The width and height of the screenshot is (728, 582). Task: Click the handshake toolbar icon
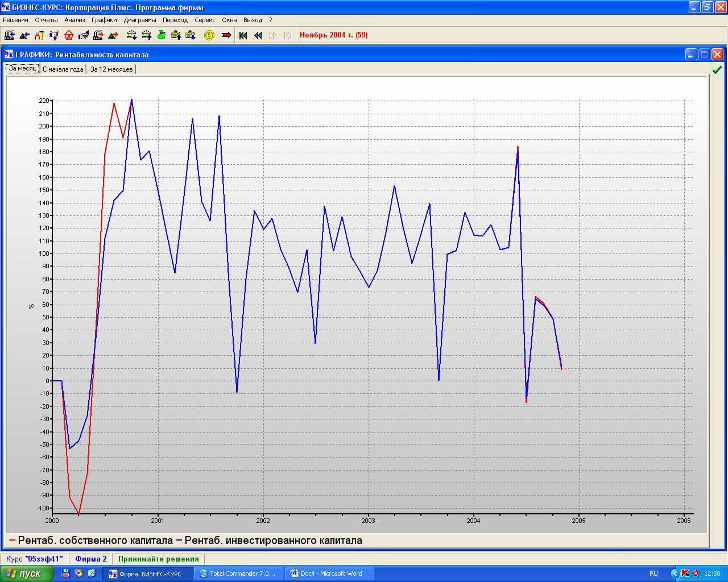(x=84, y=35)
